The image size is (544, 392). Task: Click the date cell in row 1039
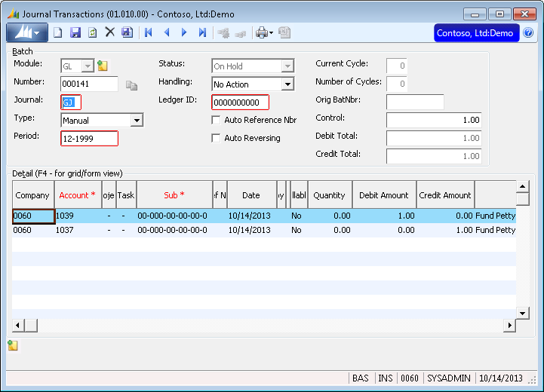pyautogui.click(x=251, y=216)
